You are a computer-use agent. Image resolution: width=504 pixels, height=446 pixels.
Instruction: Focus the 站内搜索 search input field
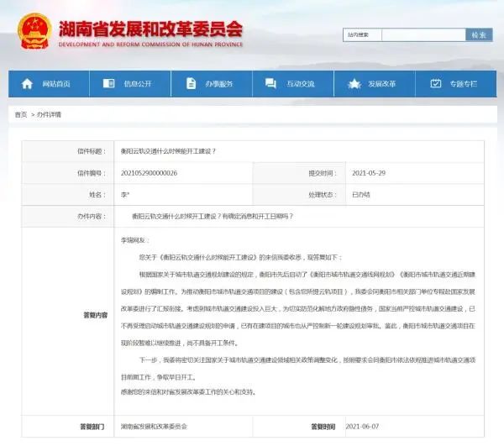(x=403, y=34)
